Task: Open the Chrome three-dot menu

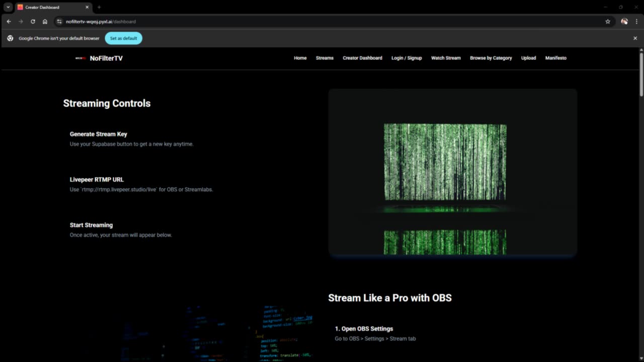Action: coord(636,22)
